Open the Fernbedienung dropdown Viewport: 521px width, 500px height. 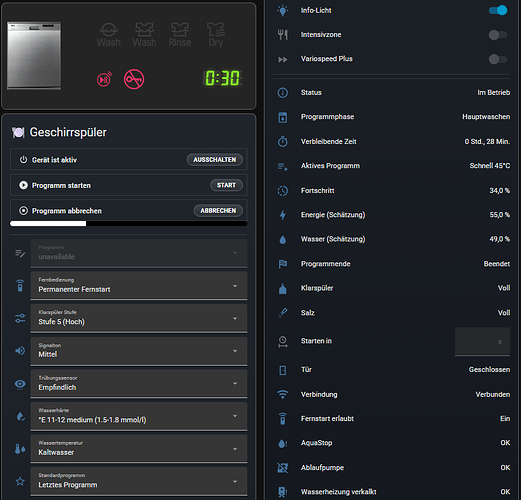click(139, 285)
